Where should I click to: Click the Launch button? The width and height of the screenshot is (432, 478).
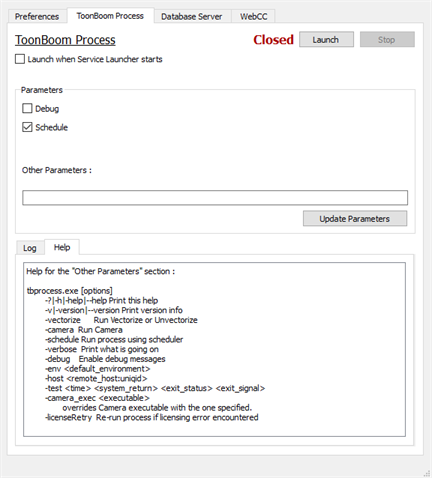coord(326,40)
